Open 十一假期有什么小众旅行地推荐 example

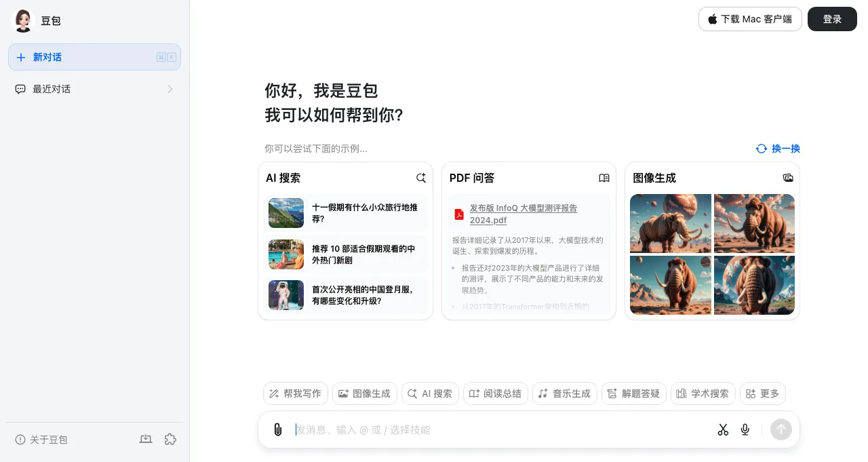point(347,213)
